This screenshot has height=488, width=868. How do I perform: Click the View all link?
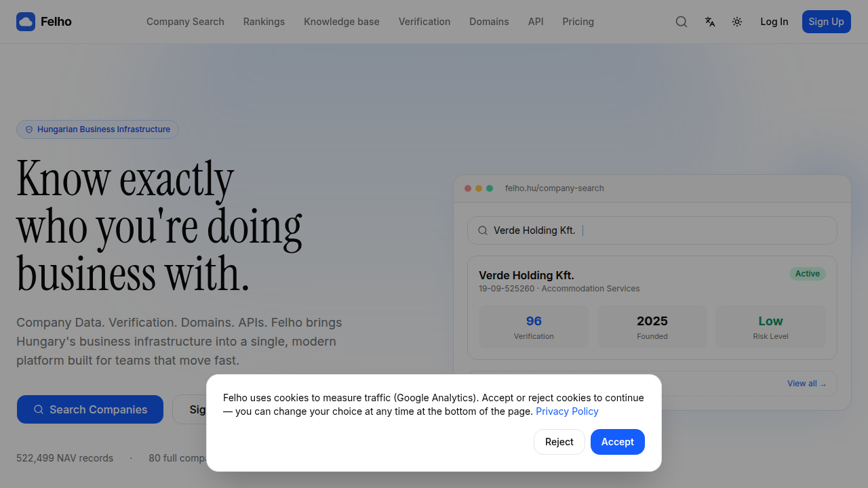[807, 384]
